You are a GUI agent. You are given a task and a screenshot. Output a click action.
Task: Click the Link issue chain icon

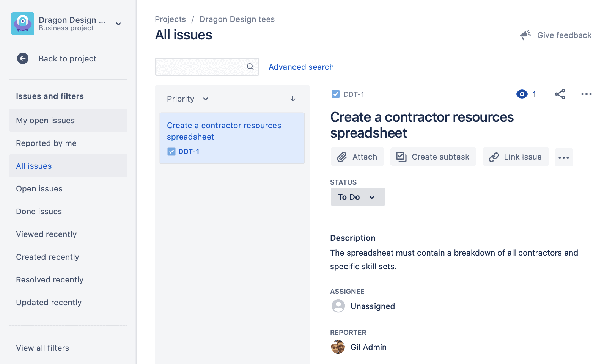pyautogui.click(x=494, y=157)
